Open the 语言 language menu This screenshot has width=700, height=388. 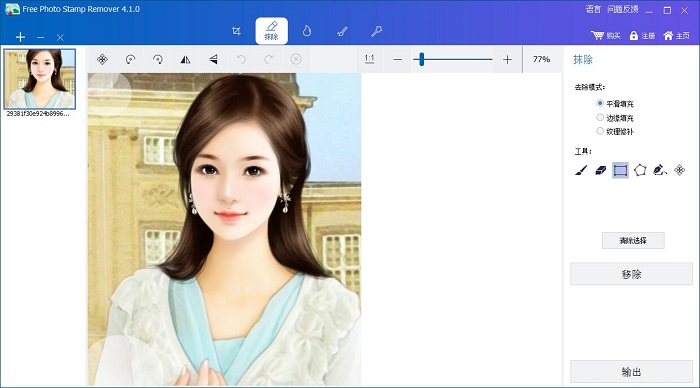tap(593, 9)
